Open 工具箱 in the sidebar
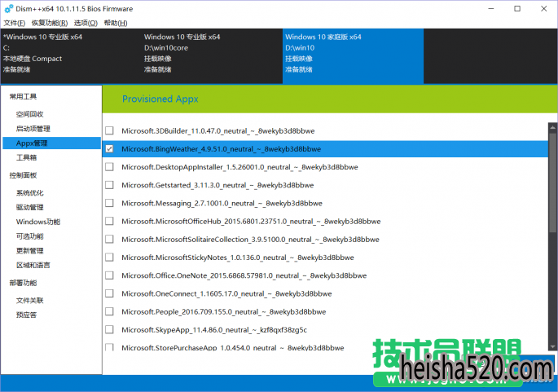 click(x=26, y=158)
